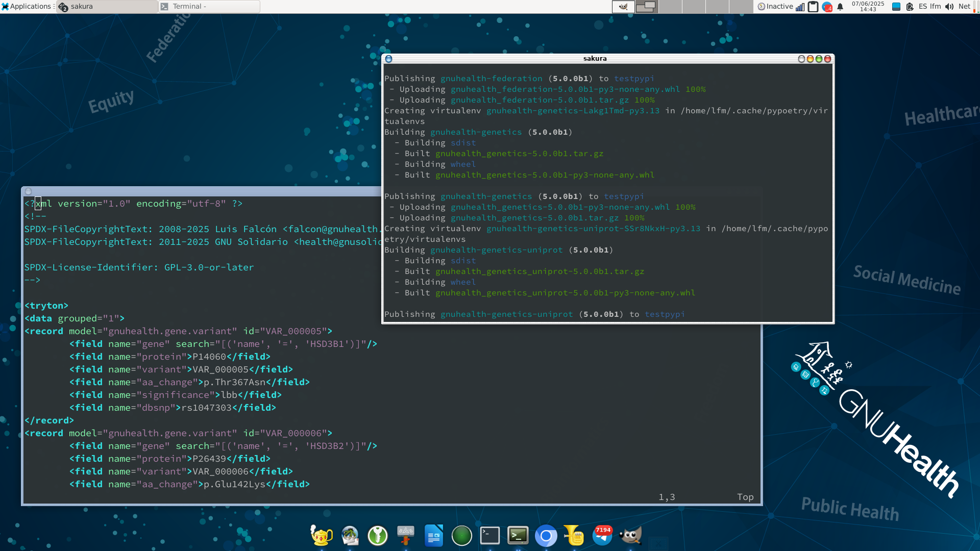This screenshot has width=980, height=551.
Task: Click 'gnuhealth-federation' in the sakura terminal output
Action: (491, 79)
